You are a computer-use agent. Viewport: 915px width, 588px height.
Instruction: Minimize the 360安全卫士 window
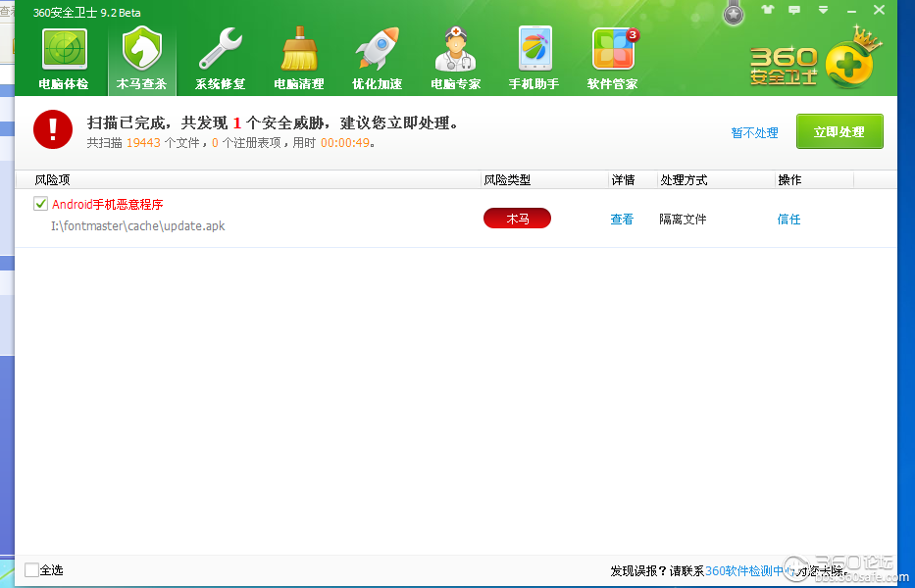pos(851,11)
